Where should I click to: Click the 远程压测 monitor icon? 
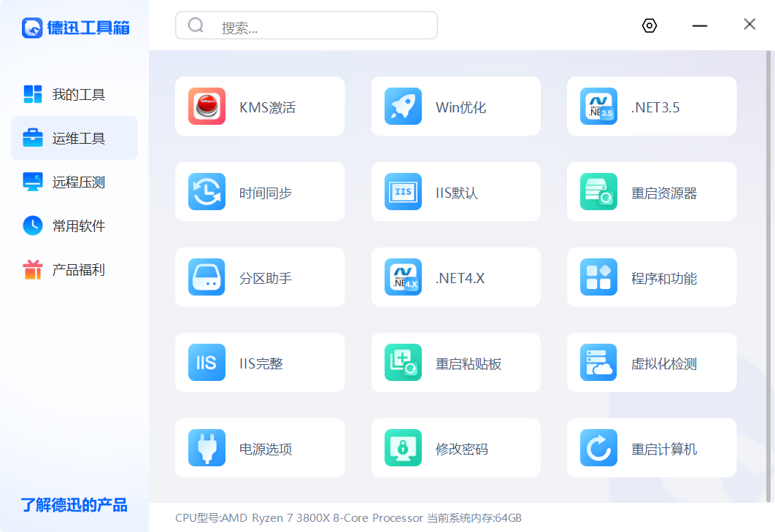[33, 182]
